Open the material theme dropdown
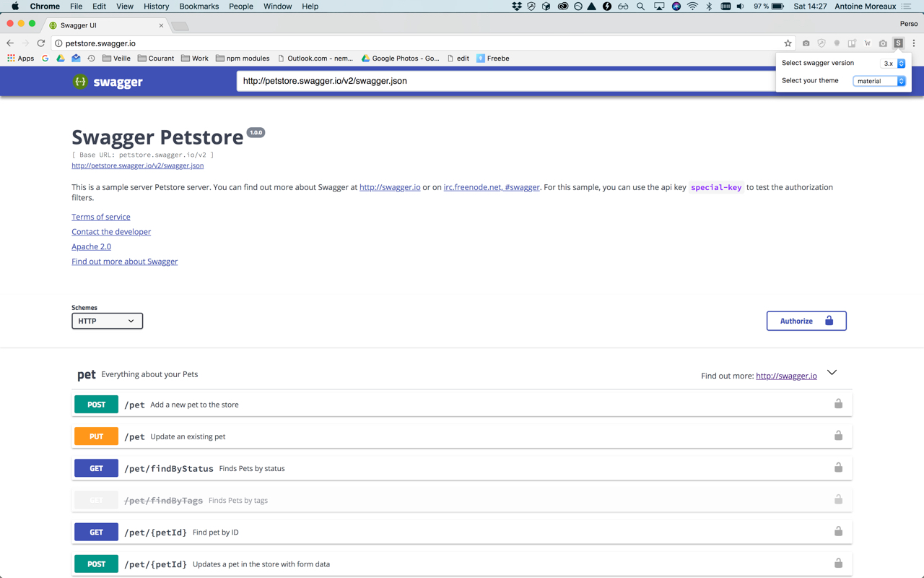Image resolution: width=924 pixels, height=578 pixels. (x=879, y=81)
